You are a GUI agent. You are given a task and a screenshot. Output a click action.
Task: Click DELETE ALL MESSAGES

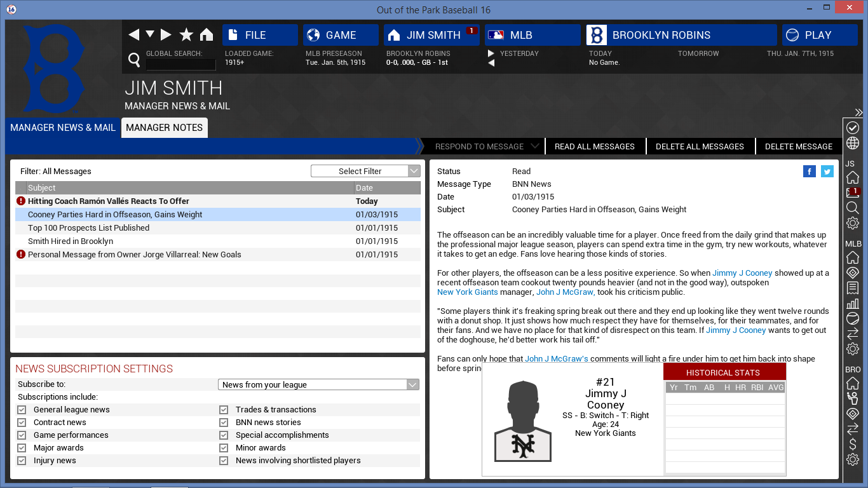[x=700, y=146]
